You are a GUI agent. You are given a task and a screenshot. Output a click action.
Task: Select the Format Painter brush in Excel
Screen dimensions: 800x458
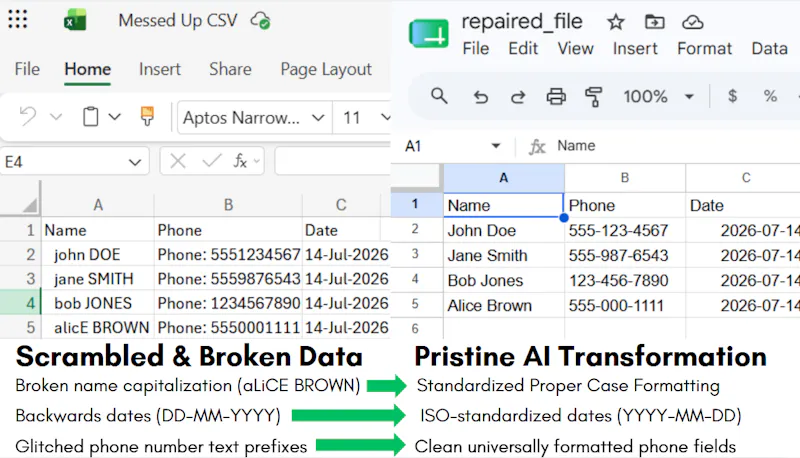pos(147,117)
